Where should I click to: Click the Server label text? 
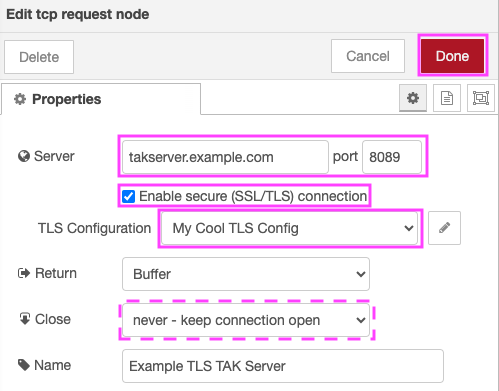coord(54,156)
